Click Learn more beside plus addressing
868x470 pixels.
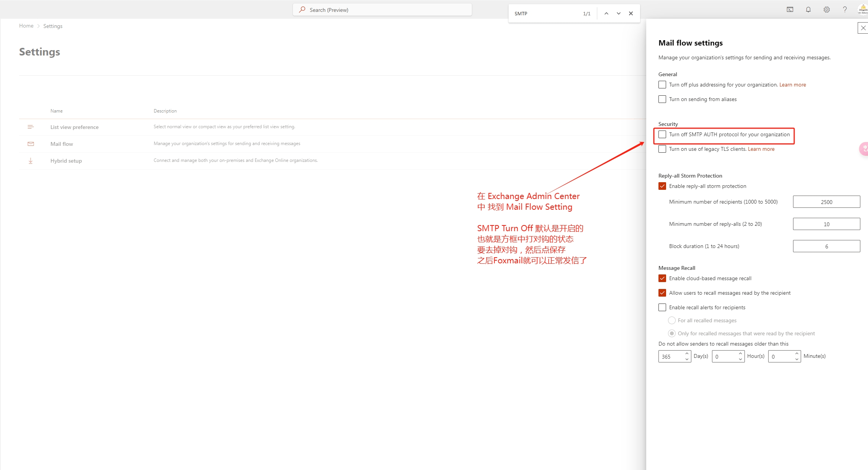[x=792, y=85]
